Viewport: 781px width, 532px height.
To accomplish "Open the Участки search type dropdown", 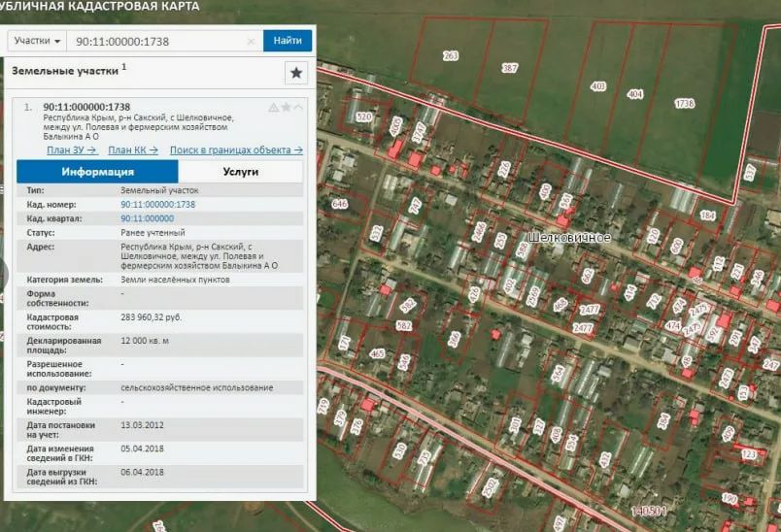I will pos(38,42).
